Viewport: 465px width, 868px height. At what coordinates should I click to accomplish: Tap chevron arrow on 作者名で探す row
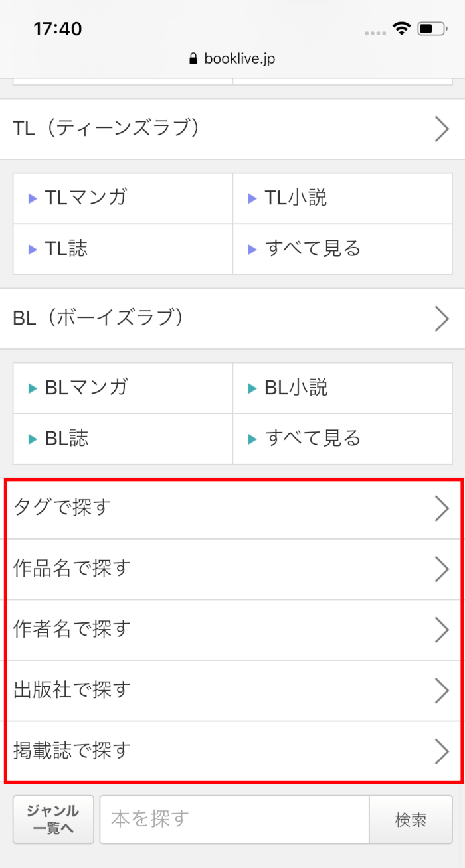coord(442,630)
